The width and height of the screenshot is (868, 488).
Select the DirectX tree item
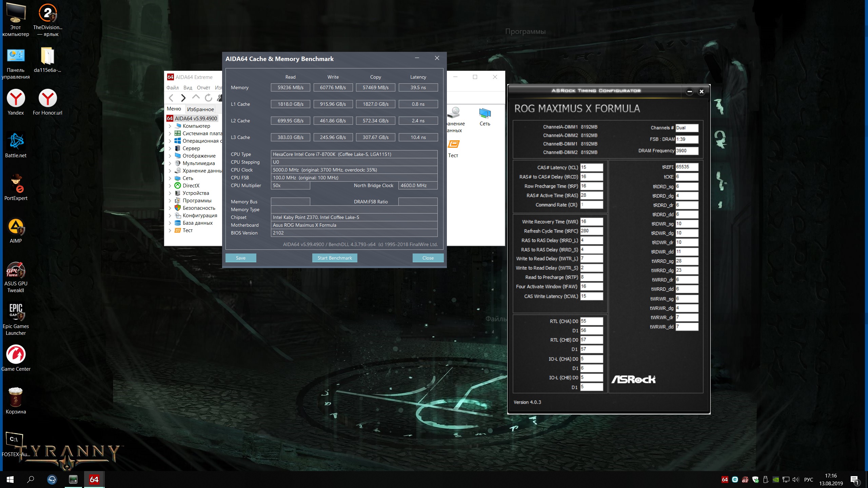tap(191, 186)
